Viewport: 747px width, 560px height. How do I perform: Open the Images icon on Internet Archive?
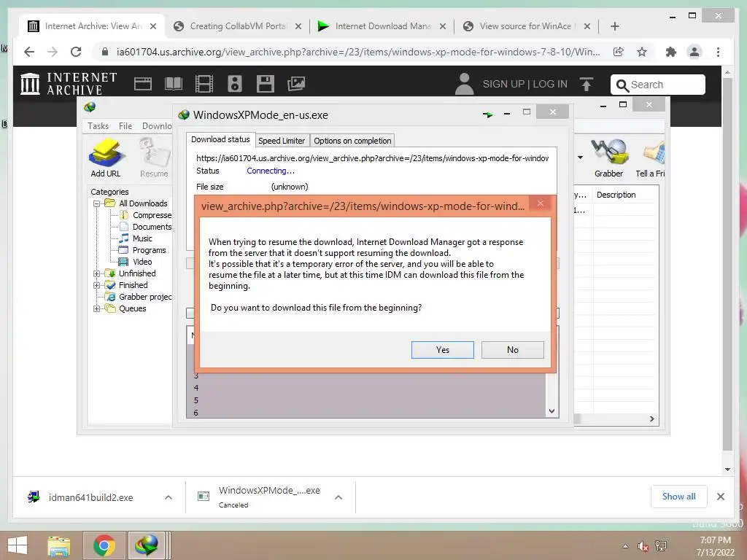[296, 84]
